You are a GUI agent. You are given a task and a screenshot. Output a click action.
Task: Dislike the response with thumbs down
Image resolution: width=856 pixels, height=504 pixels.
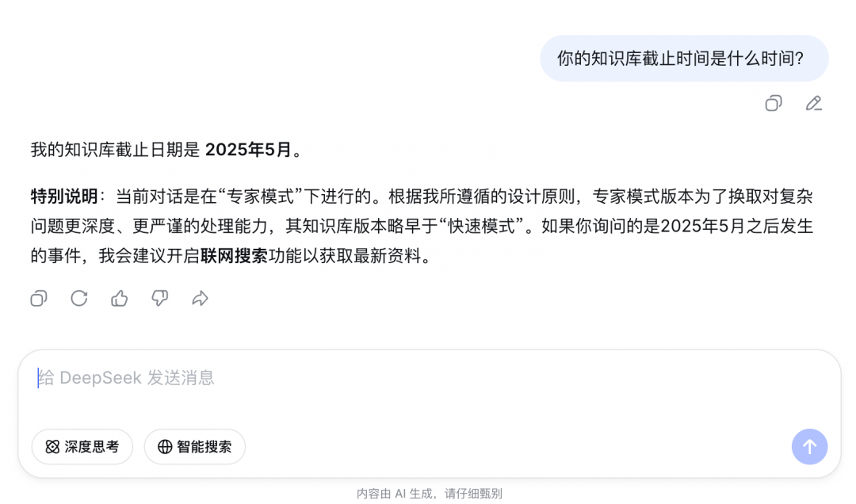[x=160, y=298]
